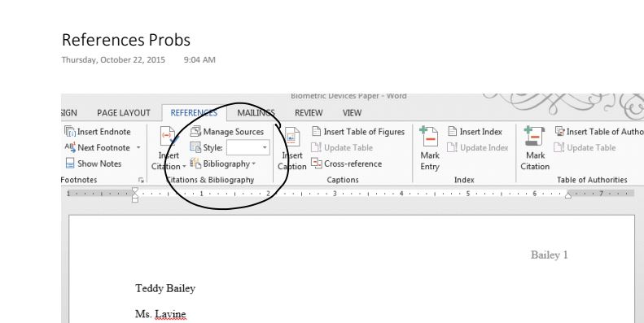Click the Insert Caption icon
This screenshot has height=323, width=644.
pos(292,137)
